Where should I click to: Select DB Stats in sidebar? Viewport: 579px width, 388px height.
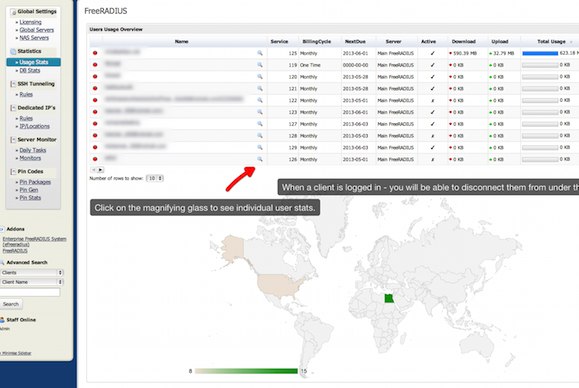point(30,70)
